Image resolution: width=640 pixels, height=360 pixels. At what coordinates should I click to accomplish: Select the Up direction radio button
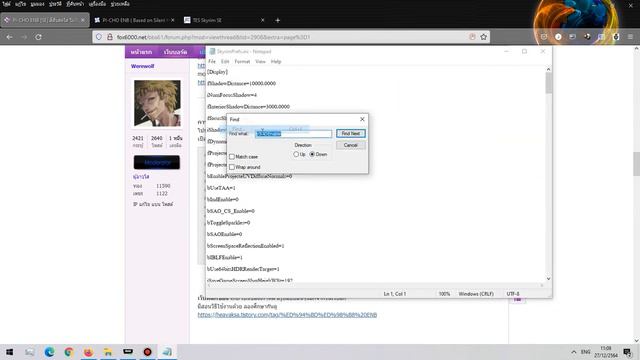point(296,154)
